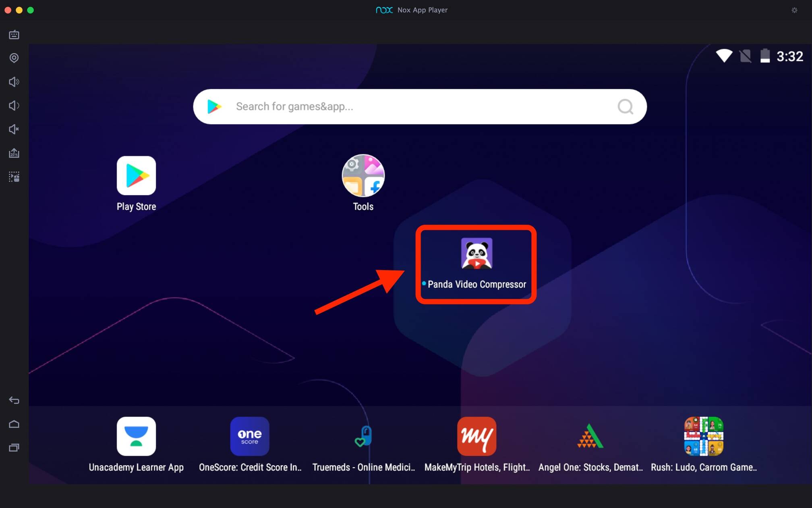Open the APK install tool
The image size is (812, 508).
[14, 153]
